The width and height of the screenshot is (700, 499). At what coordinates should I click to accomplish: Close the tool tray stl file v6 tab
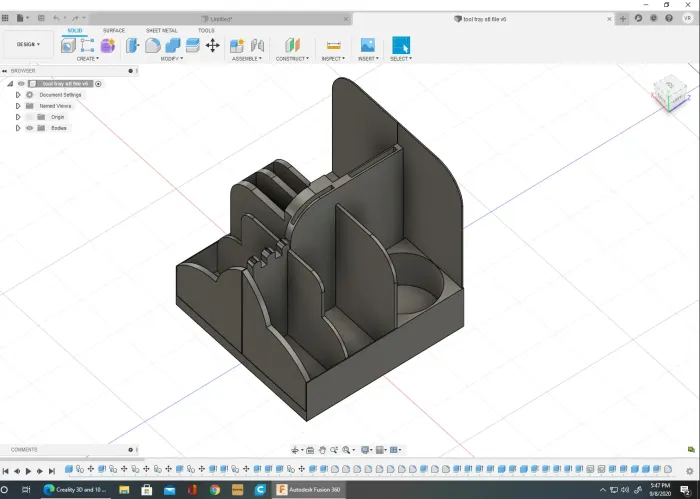click(x=609, y=19)
